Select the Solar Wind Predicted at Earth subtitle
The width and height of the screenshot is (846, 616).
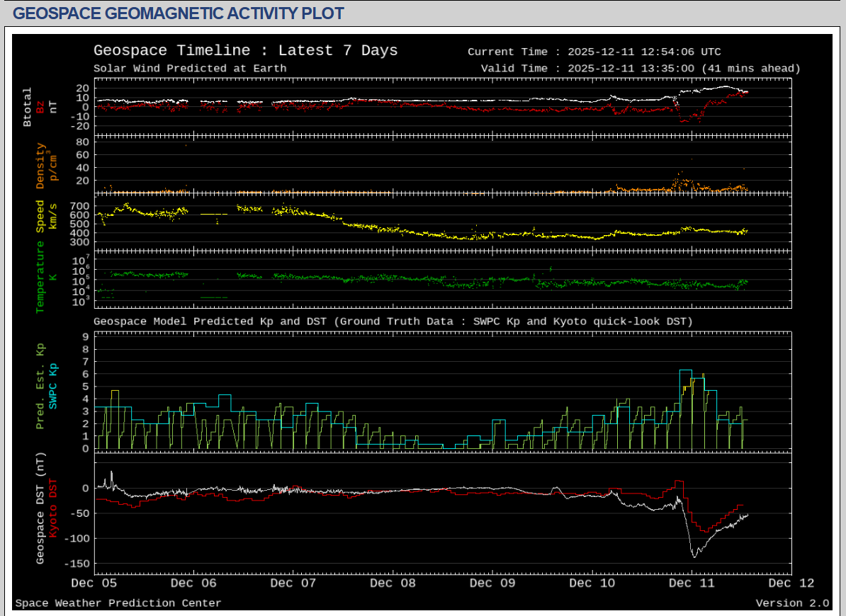pyautogui.click(x=190, y=69)
